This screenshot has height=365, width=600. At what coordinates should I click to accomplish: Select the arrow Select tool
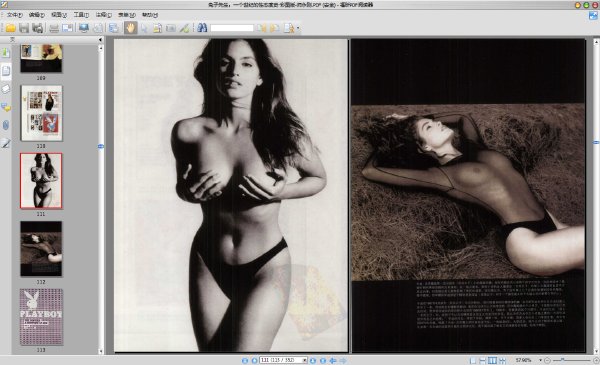pyautogui.click(x=144, y=28)
